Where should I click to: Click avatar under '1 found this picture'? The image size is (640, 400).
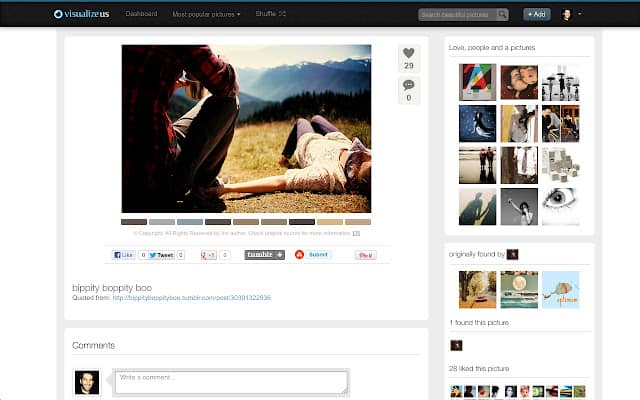point(456,346)
